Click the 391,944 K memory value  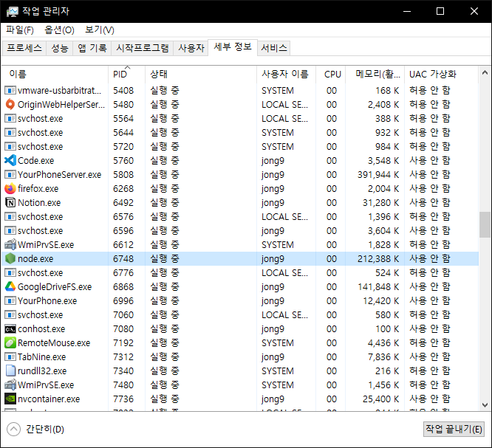tap(378, 175)
